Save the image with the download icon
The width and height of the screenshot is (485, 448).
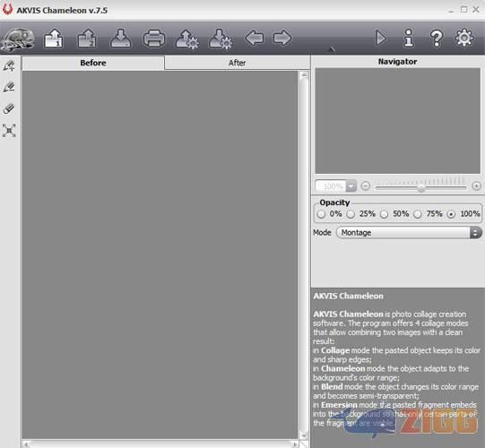[x=121, y=39]
